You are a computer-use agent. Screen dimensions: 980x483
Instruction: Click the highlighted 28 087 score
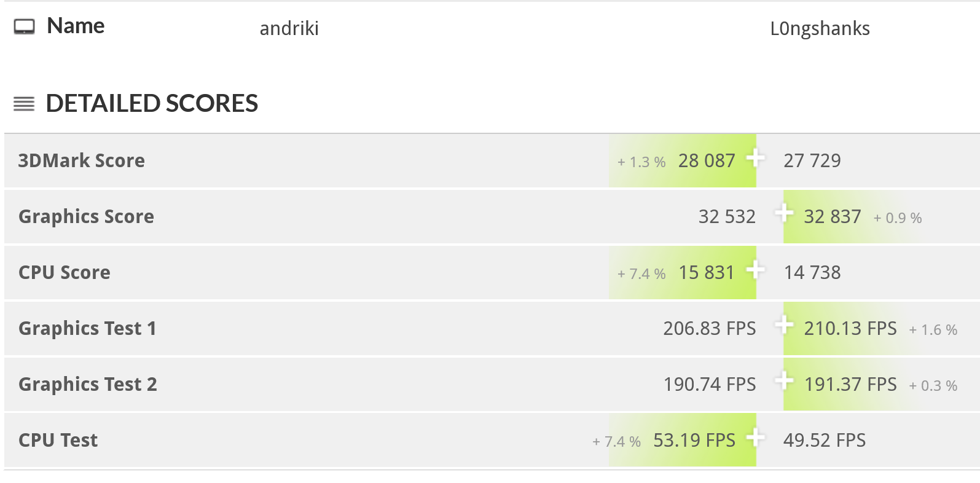coord(706,160)
